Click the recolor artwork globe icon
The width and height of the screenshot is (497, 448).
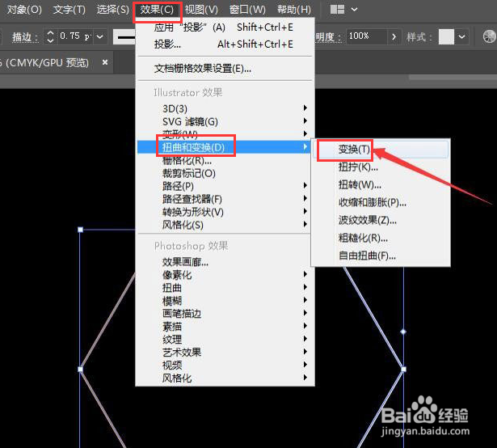[490, 36]
